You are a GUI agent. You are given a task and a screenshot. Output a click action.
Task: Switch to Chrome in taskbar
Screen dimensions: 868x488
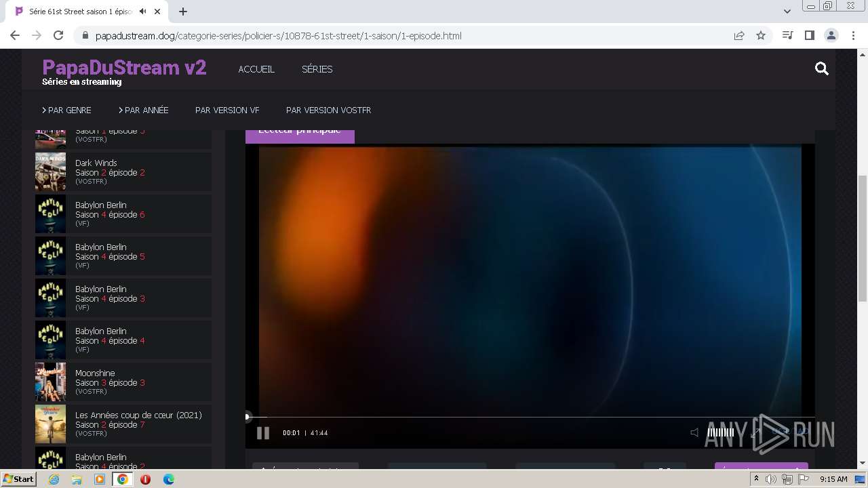123,479
